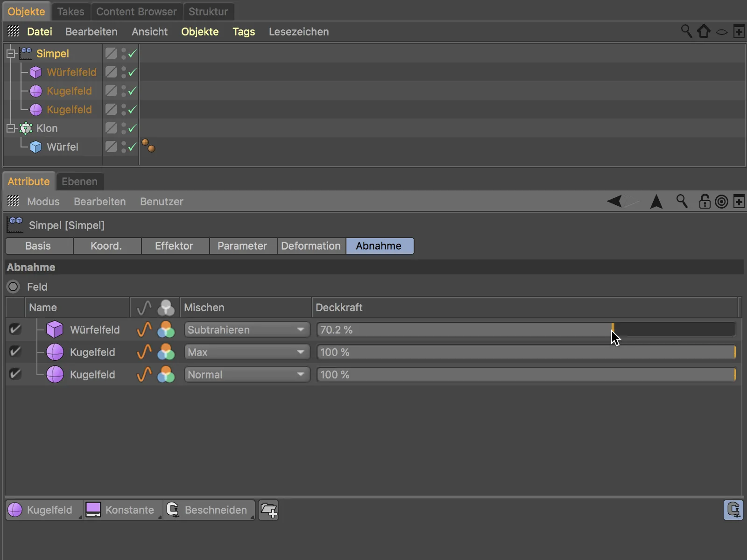Switch to the Struktur tab
Screen dimensions: 747x560
pos(208,12)
